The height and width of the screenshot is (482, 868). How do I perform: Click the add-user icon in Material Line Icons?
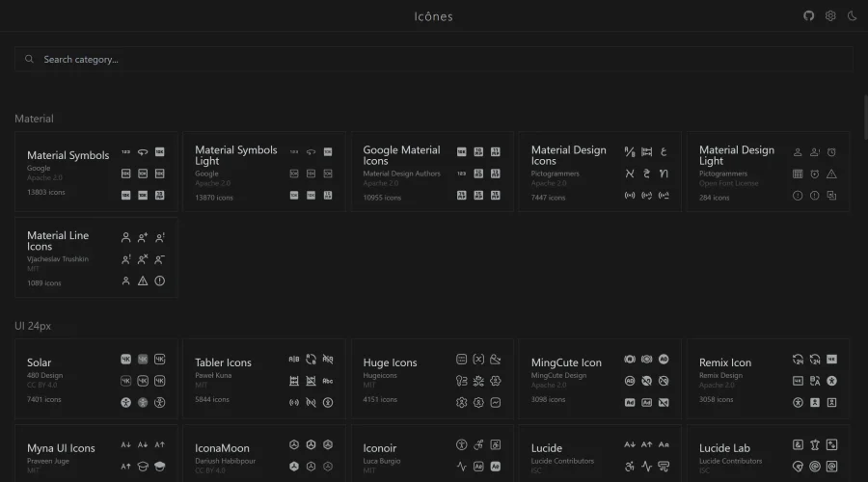point(143,237)
